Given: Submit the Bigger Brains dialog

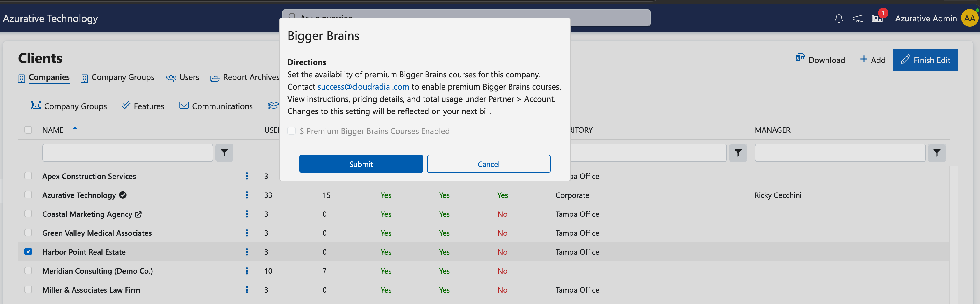Looking at the screenshot, I should [361, 164].
